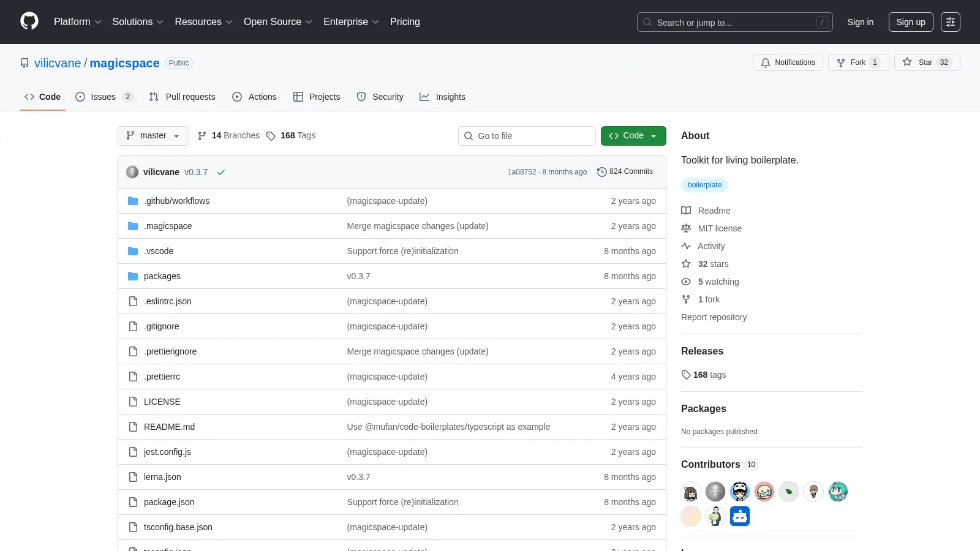980x551 pixels.
Task: Click the boilerplate topic tag
Action: click(x=704, y=185)
